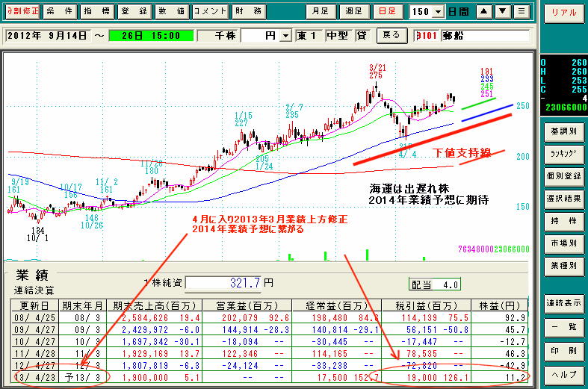This screenshot has width=588, height=389.
Task: Click the 予13/ 3 forecast period cell
Action: 82,378
